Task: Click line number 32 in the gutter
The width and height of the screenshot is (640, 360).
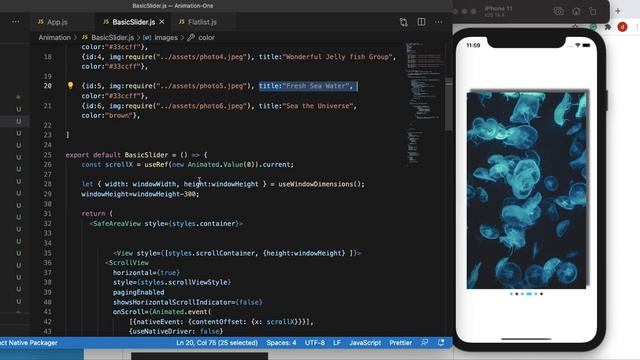Action: pos(47,224)
